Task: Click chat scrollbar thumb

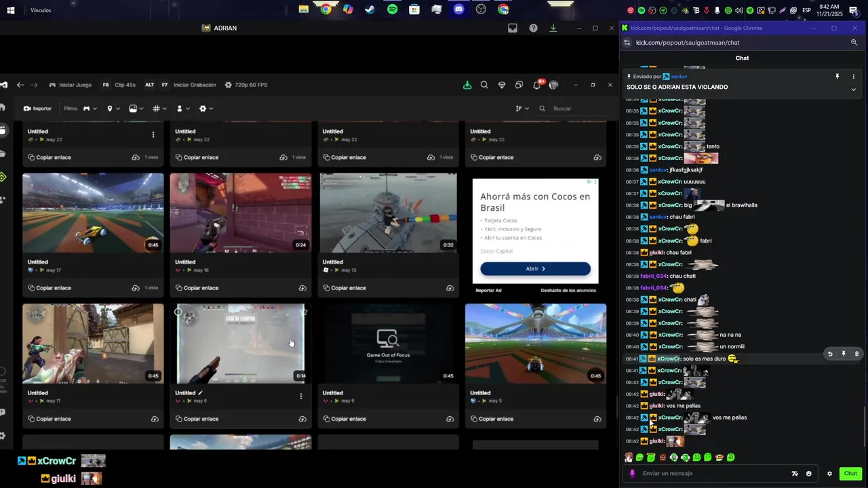Action: (865, 427)
